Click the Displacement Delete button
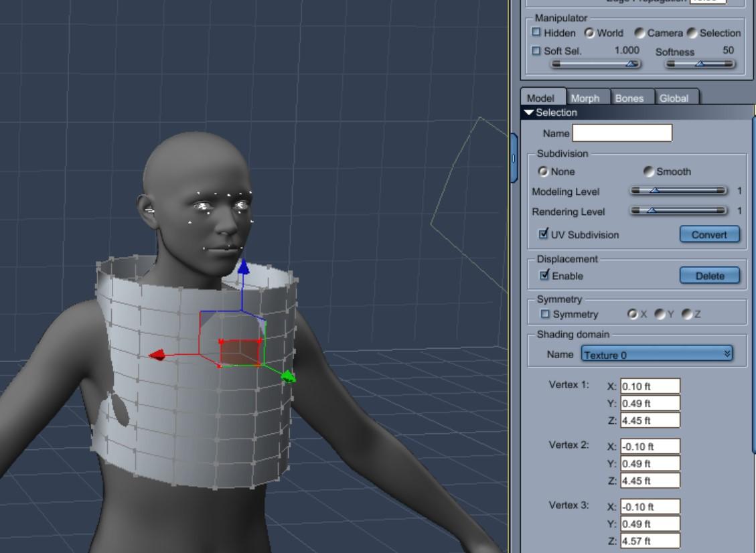 pos(709,276)
